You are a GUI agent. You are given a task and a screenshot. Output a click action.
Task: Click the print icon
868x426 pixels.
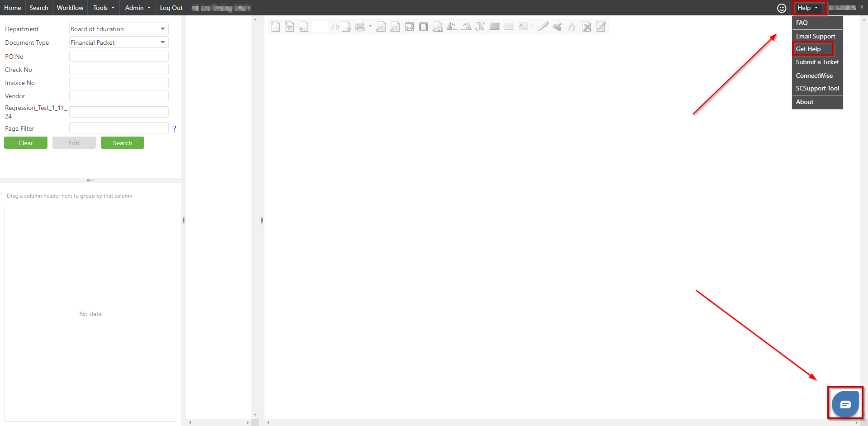[360, 27]
